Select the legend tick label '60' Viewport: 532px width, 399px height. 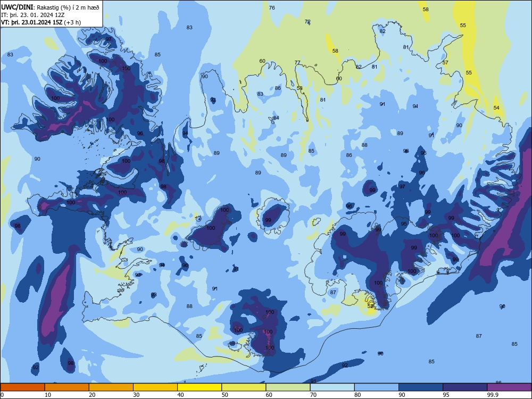(269, 395)
